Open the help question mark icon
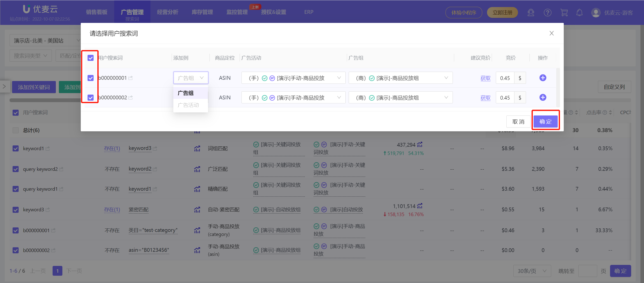The height and width of the screenshot is (283, 644). (x=547, y=13)
